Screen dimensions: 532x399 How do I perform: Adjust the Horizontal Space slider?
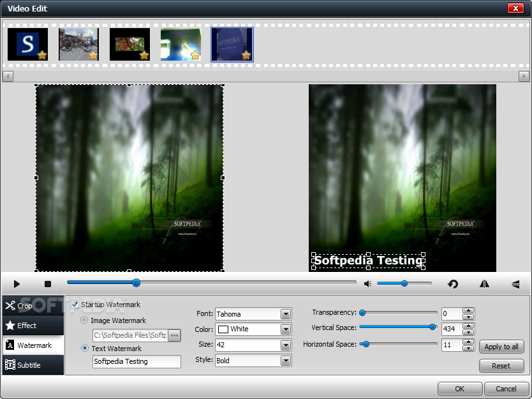click(x=399, y=344)
